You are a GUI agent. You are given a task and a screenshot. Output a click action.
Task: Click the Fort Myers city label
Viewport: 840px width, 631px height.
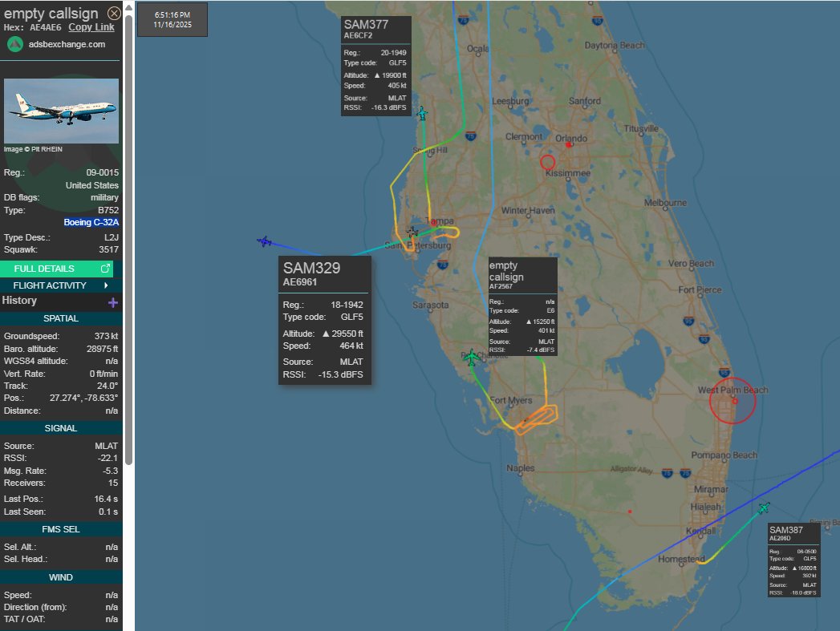[510, 400]
